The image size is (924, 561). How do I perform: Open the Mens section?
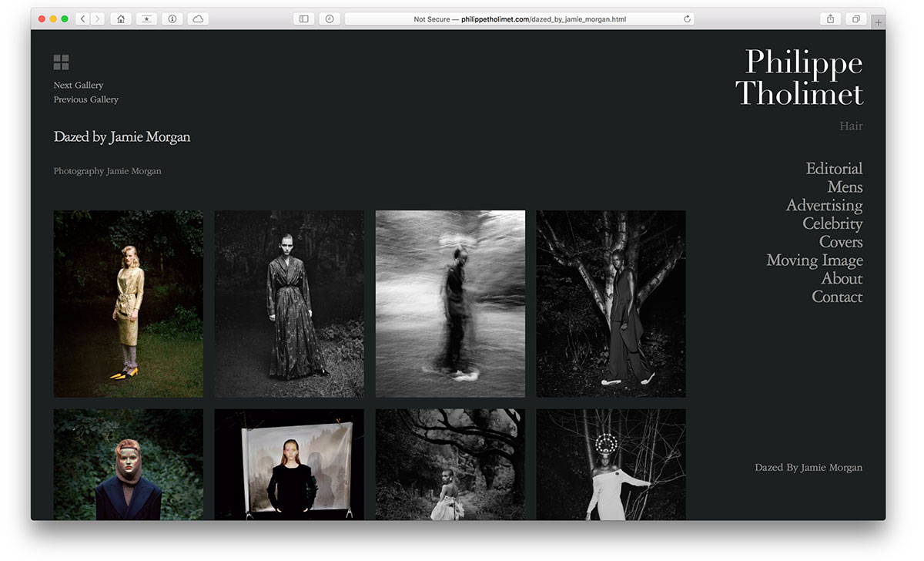(x=845, y=186)
